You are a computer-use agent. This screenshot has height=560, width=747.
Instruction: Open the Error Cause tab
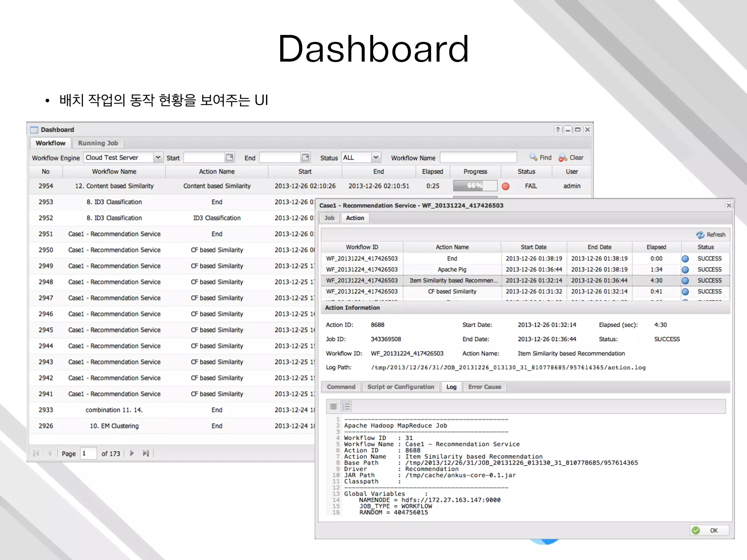click(484, 387)
